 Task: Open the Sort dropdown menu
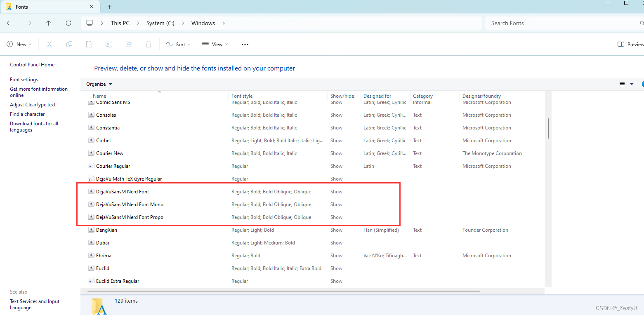(178, 44)
